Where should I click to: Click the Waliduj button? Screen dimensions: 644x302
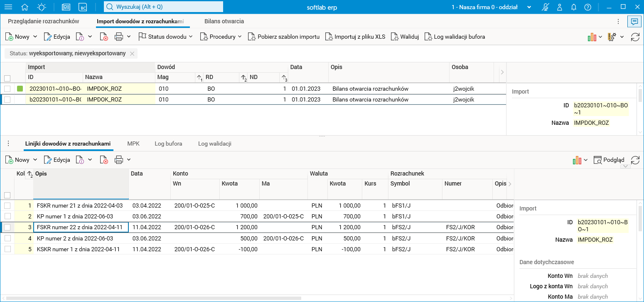405,37
